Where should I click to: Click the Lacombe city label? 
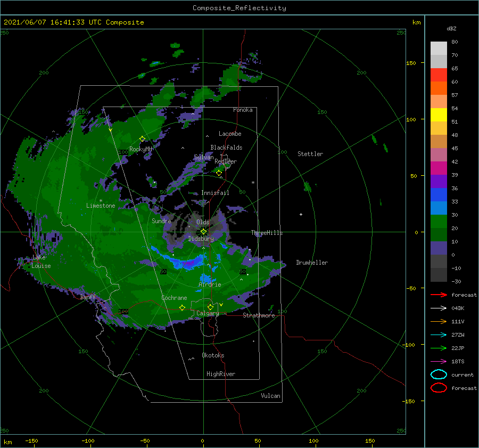[230, 134]
